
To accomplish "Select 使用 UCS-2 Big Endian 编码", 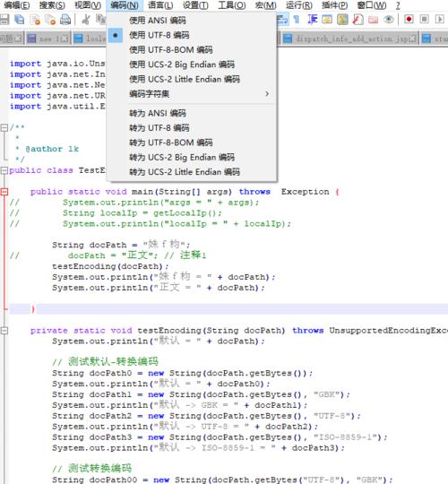I will coord(192,65).
